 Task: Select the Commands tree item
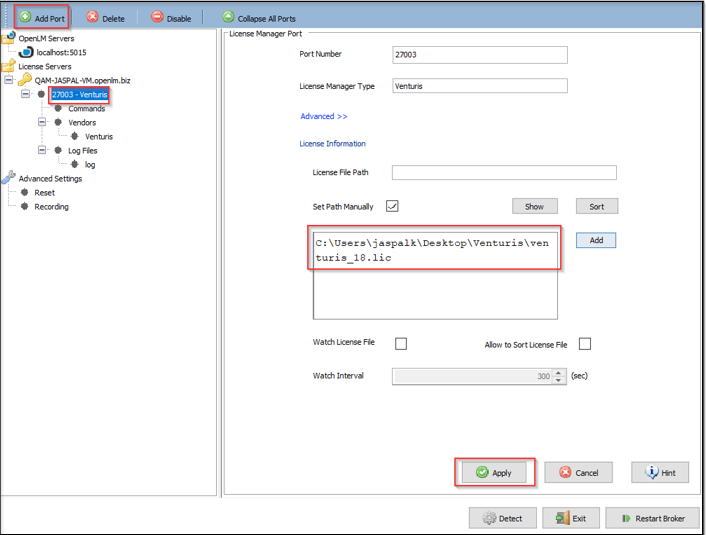[x=86, y=108]
